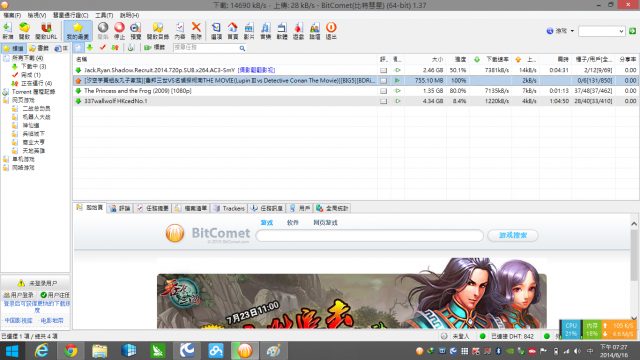Click the 新增 (New) toolbar icon

coord(8,31)
